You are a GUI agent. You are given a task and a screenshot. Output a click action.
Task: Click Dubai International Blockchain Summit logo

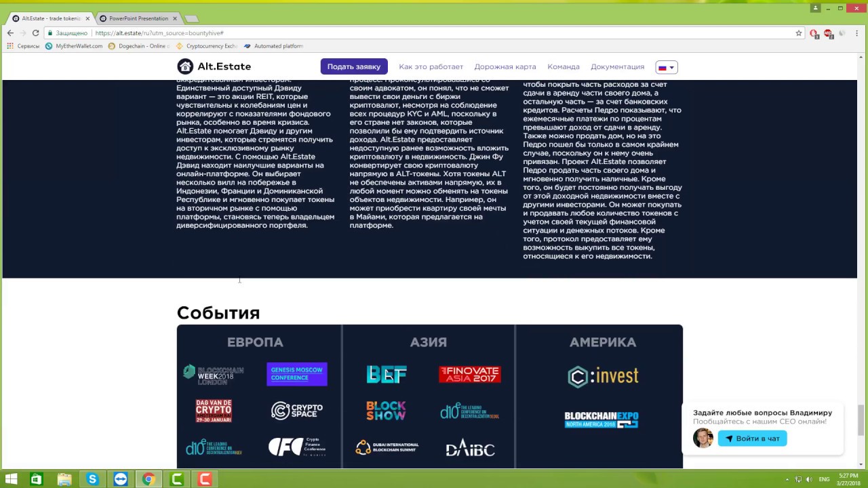click(387, 447)
